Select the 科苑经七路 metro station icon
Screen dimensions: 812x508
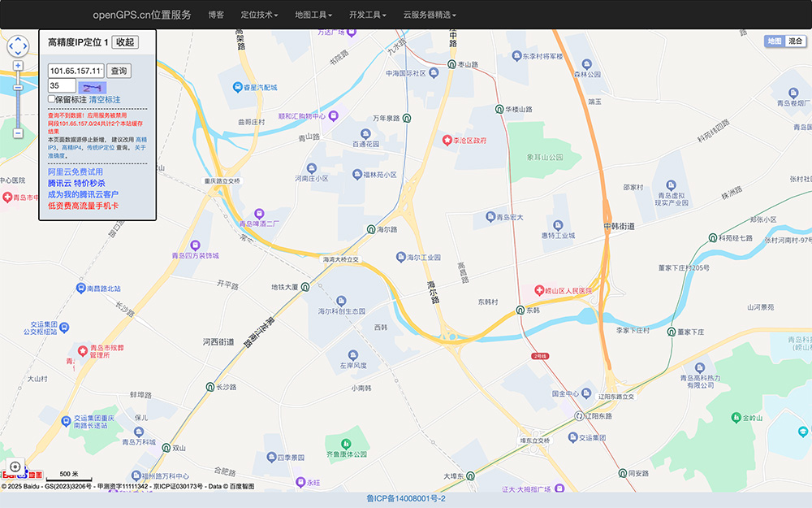713,238
